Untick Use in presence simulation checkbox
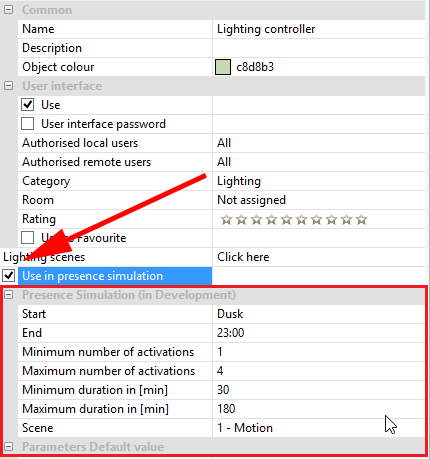The height and width of the screenshot is (459, 430). click(x=8, y=276)
